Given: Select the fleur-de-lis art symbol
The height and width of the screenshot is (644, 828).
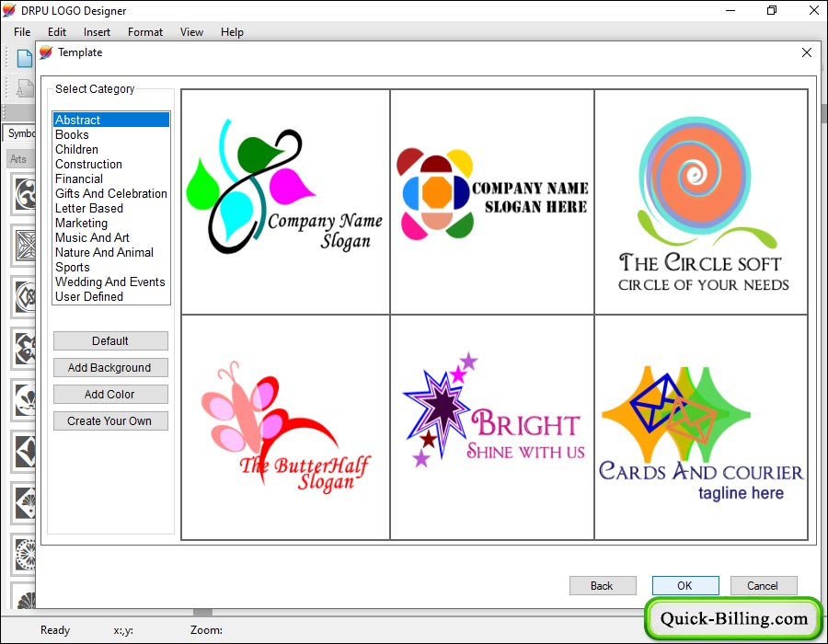Looking at the screenshot, I should 25,400.
